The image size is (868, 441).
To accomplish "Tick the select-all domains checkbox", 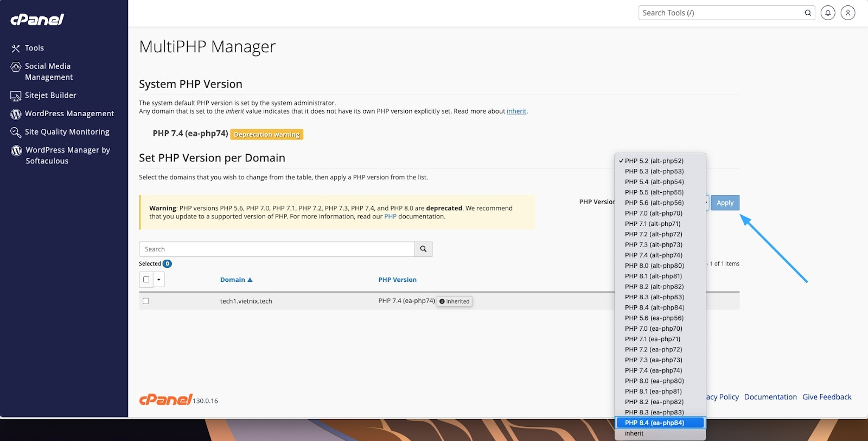I will pos(146,280).
